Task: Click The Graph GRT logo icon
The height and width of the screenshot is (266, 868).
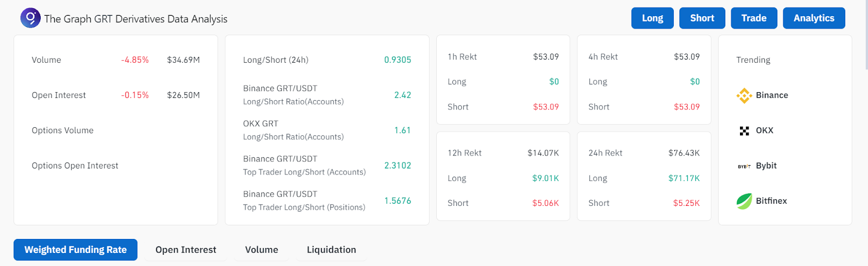Action: 30,18
